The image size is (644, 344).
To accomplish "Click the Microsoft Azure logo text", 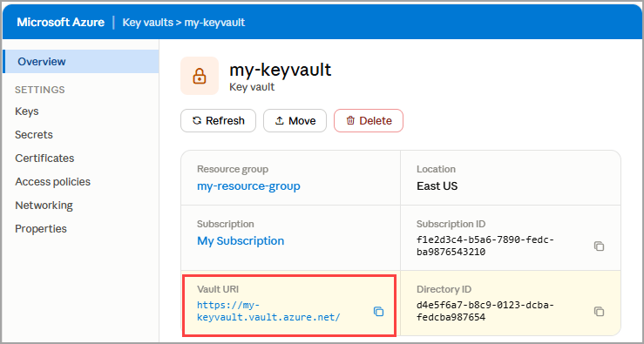I will 60,22.
